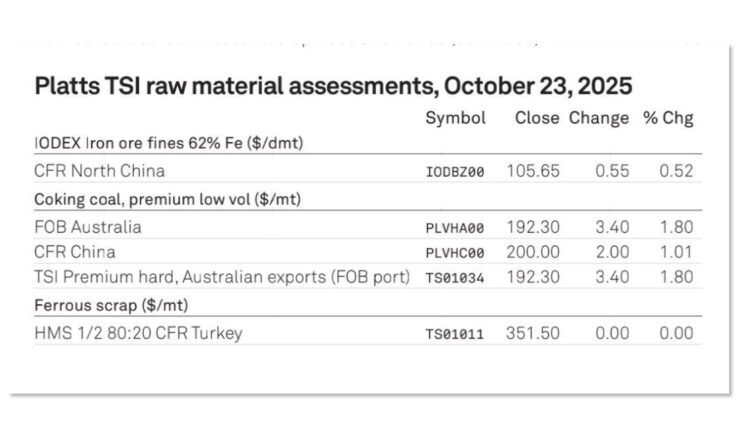Screen dimensions: 750x430
Task: Click the Change column header
Action: [599, 118]
